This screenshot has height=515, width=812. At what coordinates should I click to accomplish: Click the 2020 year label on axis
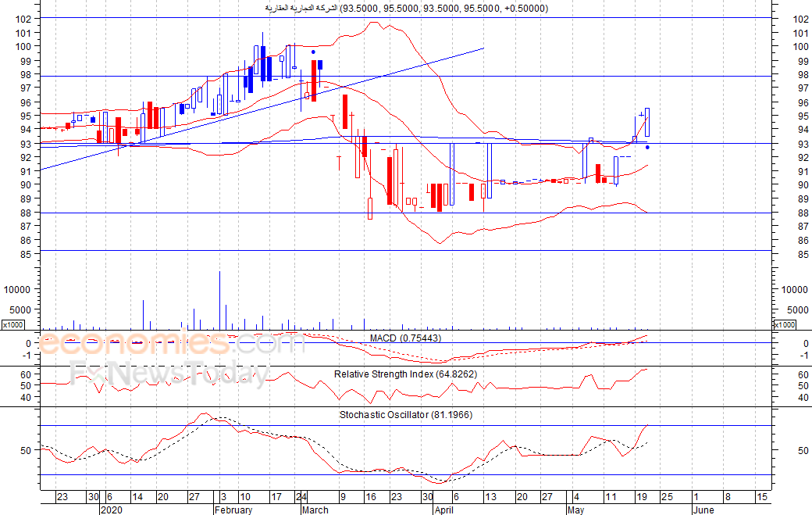tap(112, 510)
